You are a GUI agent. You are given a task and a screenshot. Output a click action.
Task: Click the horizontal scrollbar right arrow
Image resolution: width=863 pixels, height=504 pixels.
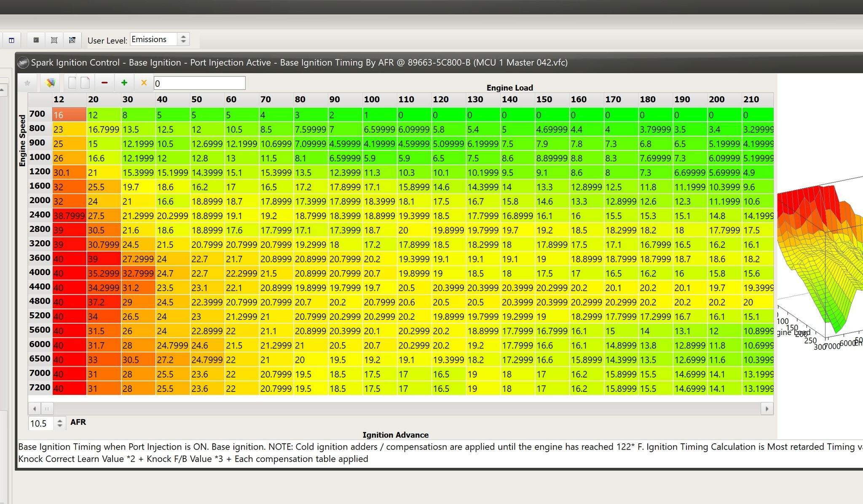[767, 409]
